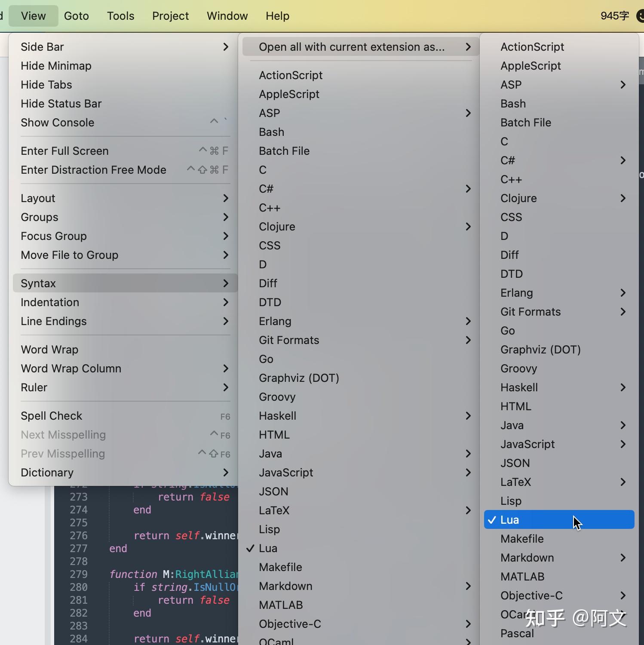The height and width of the screenshot is (645, 644).
Task: Open the Goto menu
Action: pyautogui.click(x=76, y=16)
